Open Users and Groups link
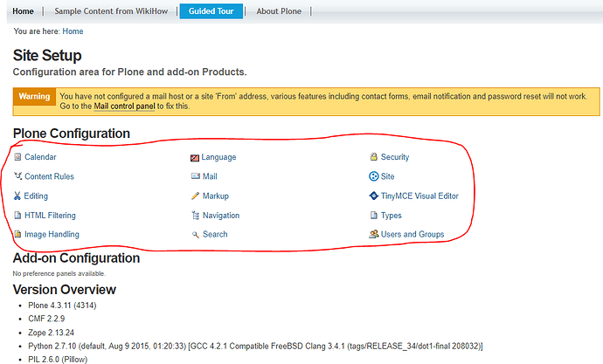 point(412,234)
